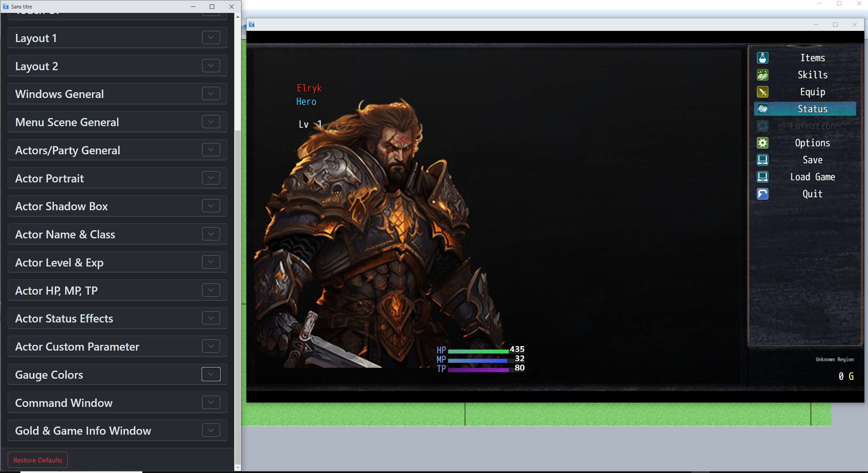Click the 0 G gold amount
868x473 pixels.
click(846, 376)
